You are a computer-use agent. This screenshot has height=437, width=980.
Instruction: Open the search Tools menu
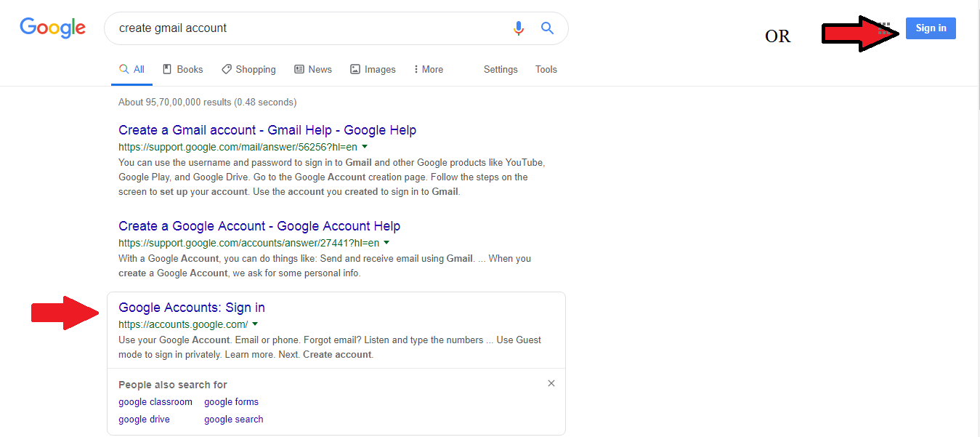(x=546, y=70)
